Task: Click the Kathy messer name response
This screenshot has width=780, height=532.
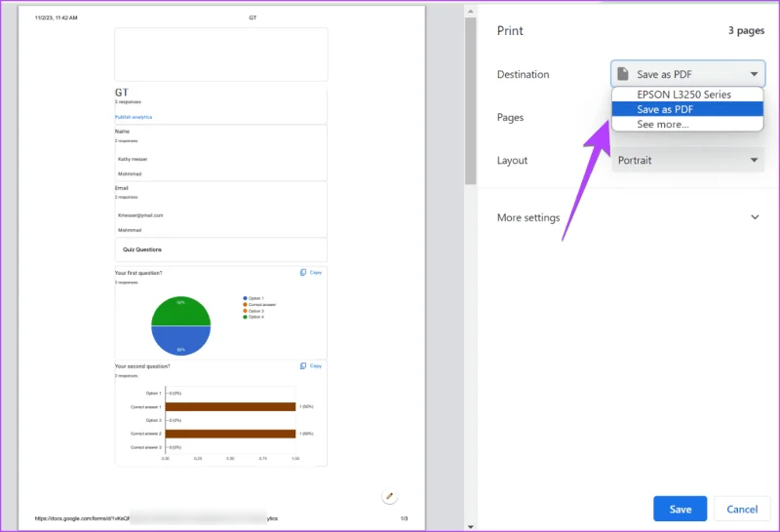Action: pos(133,159)
